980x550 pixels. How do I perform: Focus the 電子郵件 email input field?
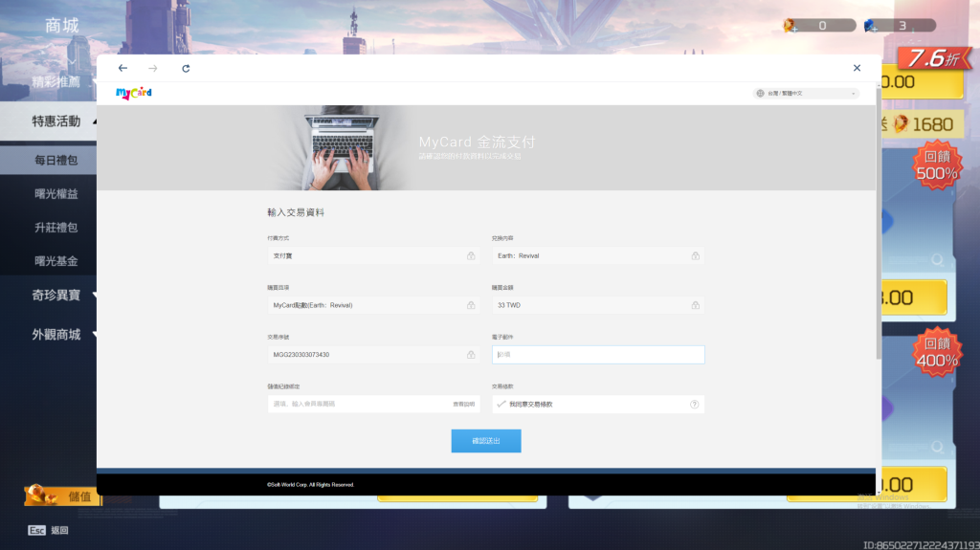(x=598, y=354)
